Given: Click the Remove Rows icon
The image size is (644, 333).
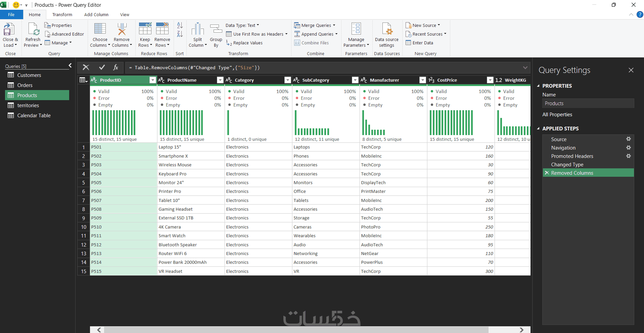Looking at the screenshot, I should pos(162,29).
